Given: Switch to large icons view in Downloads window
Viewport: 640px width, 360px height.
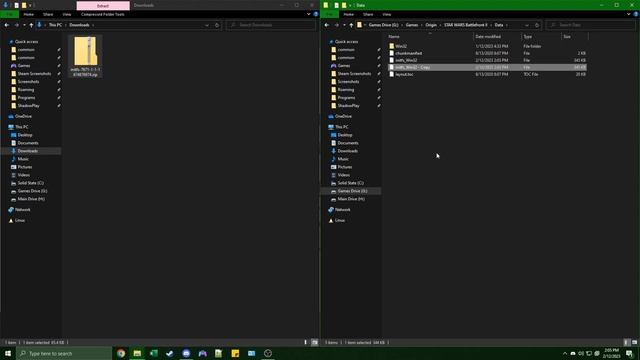Looking at the screenshot, I should 315,342.
